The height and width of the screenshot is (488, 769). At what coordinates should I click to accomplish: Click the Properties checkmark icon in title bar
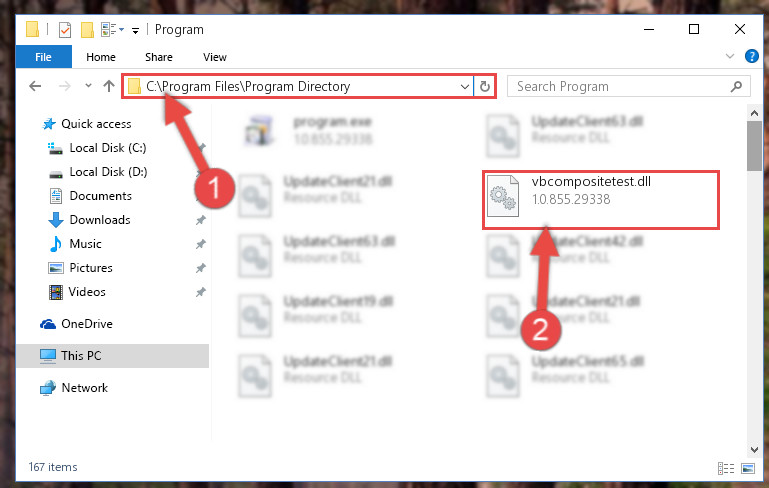click(x=65, y=30)
